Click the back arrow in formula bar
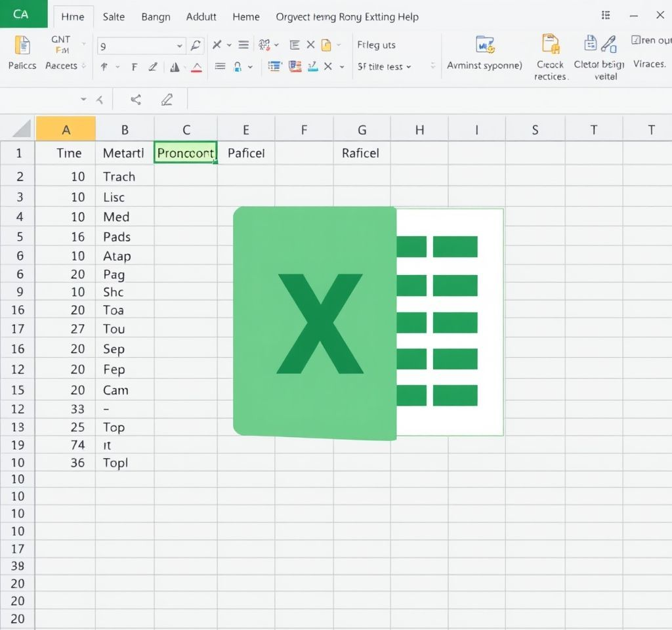 click(100, 100)
